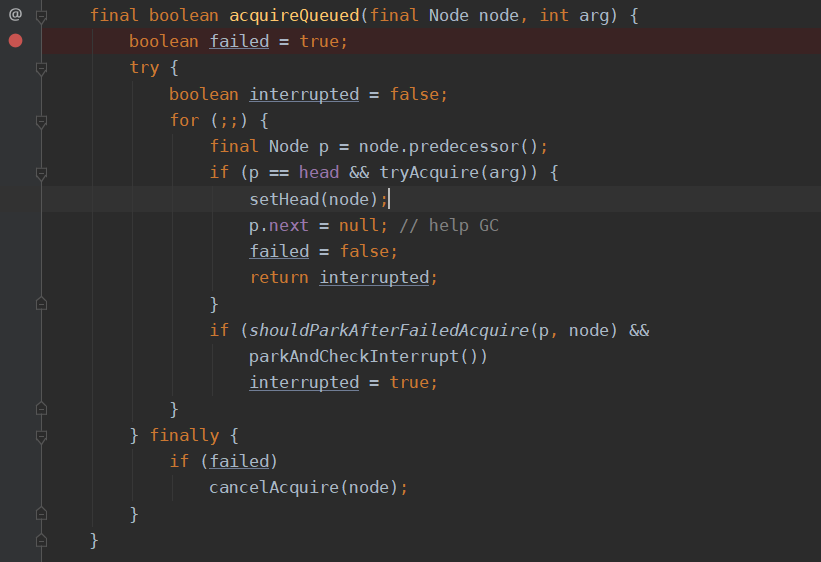Click cancelAcquire(node) call
821x562 pixels.
coord(304,488)
